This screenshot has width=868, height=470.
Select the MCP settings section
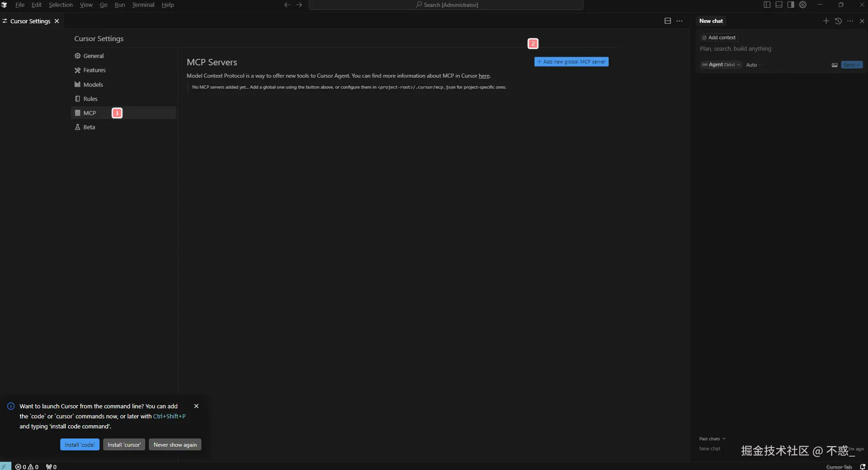tap(123, 113)
